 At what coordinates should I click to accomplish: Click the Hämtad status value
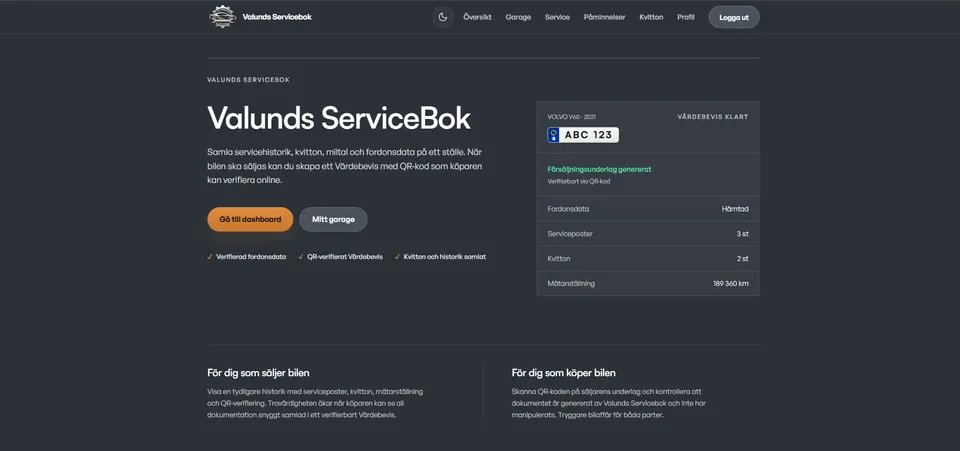735,209
